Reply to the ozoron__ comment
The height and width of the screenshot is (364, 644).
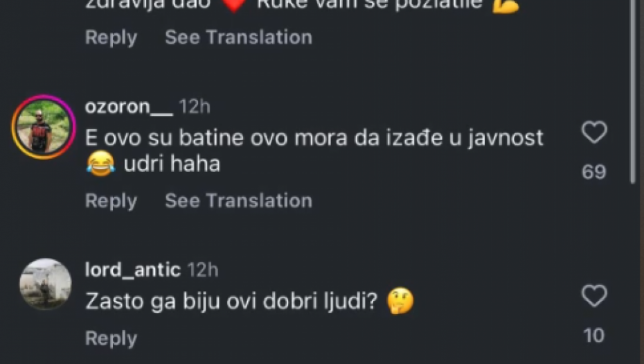tap(111, 201)
